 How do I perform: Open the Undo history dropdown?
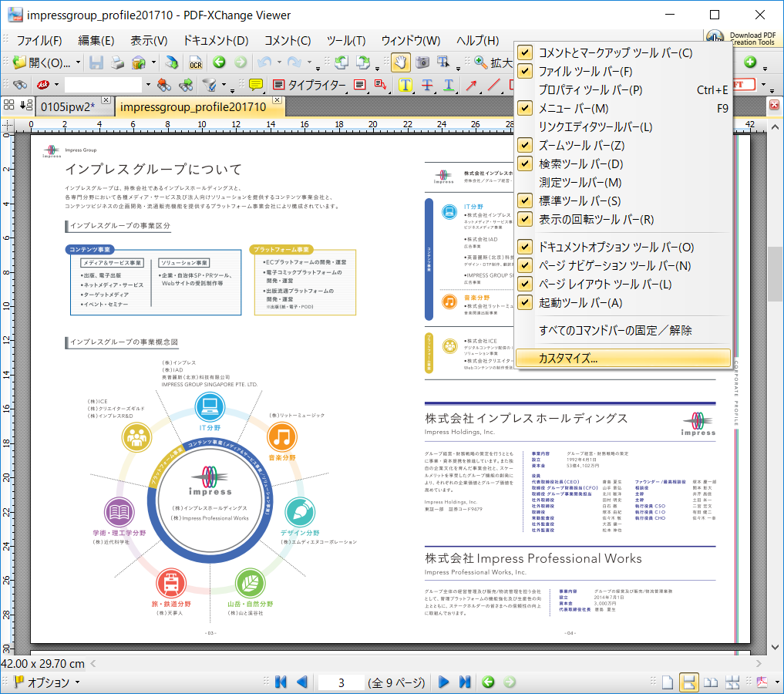[279, 62]
